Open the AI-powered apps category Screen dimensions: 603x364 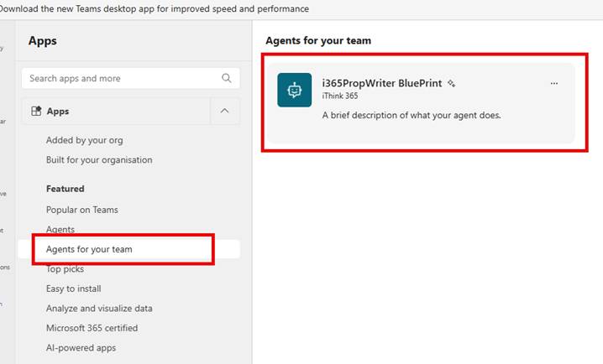coord(81,347)
